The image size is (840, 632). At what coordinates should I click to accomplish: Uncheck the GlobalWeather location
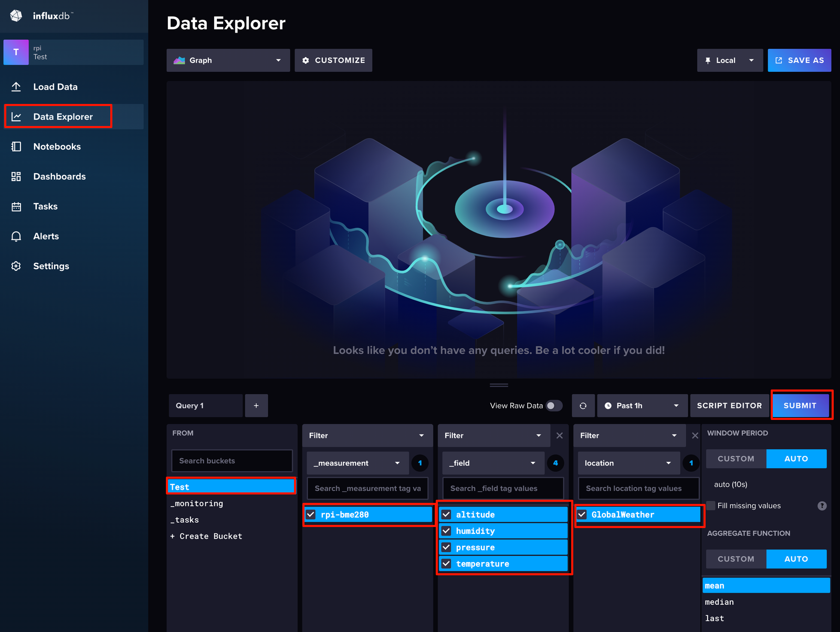click(582, 514)
